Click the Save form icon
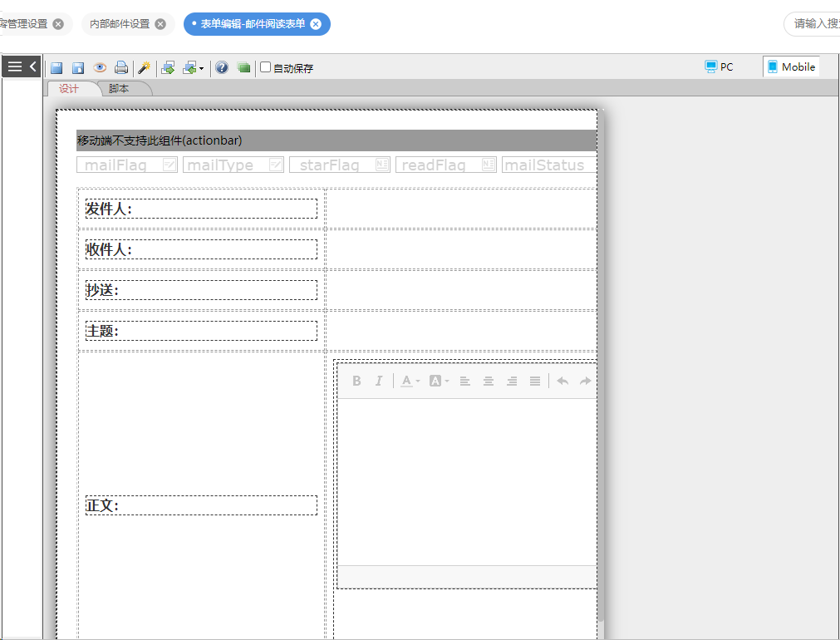840x640 pixels. point(56,67)
